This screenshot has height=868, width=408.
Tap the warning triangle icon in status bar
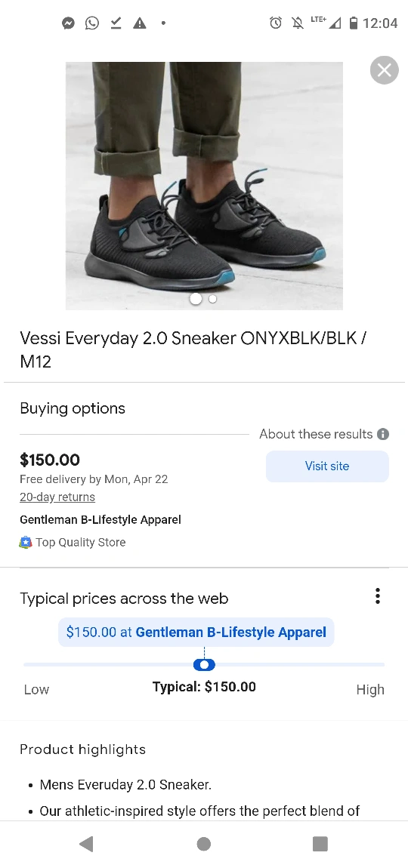(140, 23)
